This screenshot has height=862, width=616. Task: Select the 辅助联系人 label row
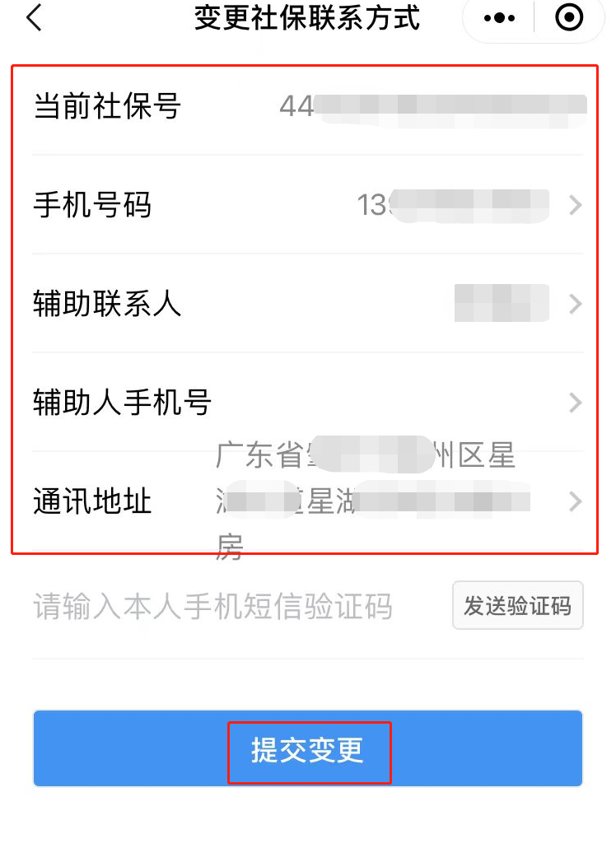pyautogui.click(x=308, y=304)
